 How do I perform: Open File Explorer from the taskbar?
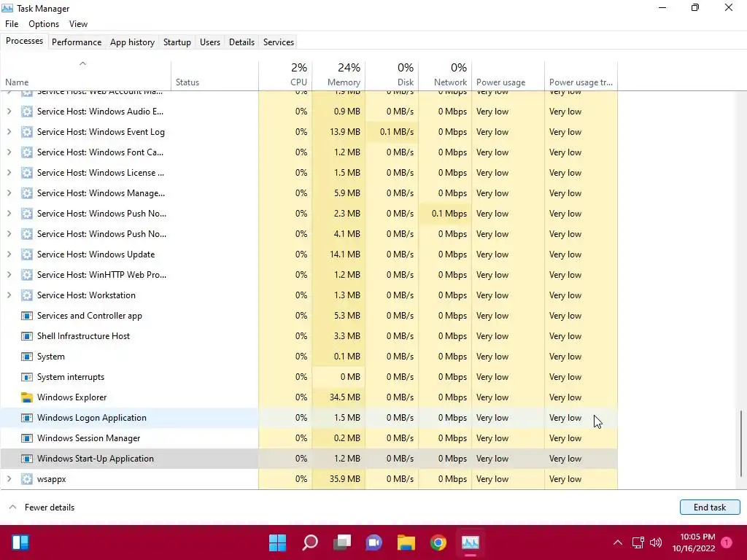(406, 542)
